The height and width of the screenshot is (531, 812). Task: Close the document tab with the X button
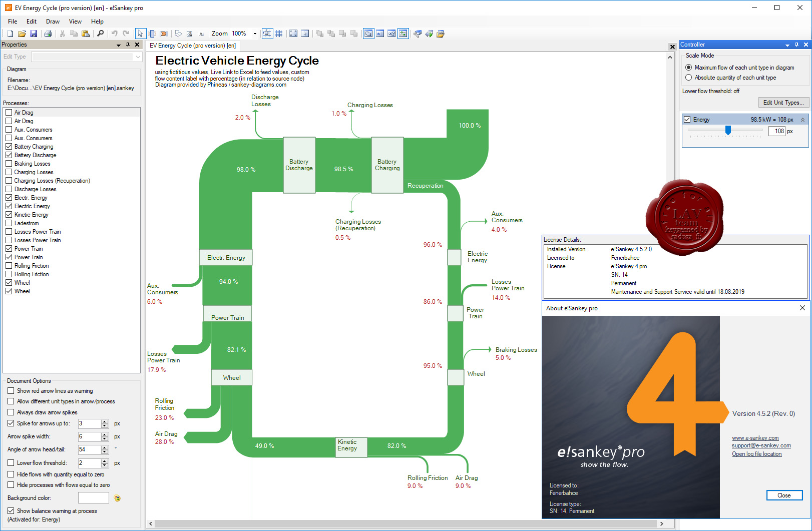click(x=672, y=47)
